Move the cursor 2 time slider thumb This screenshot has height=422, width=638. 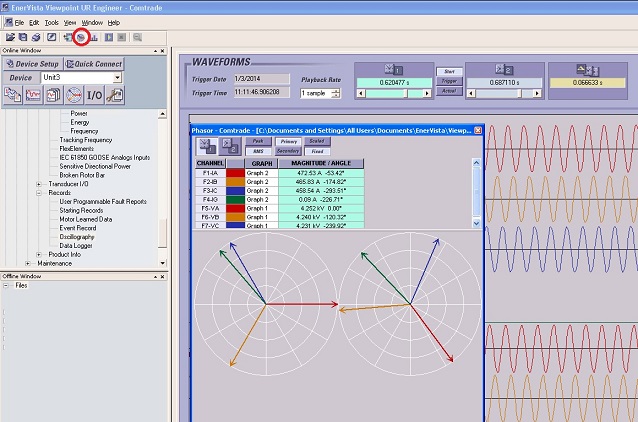click(519, 94)
